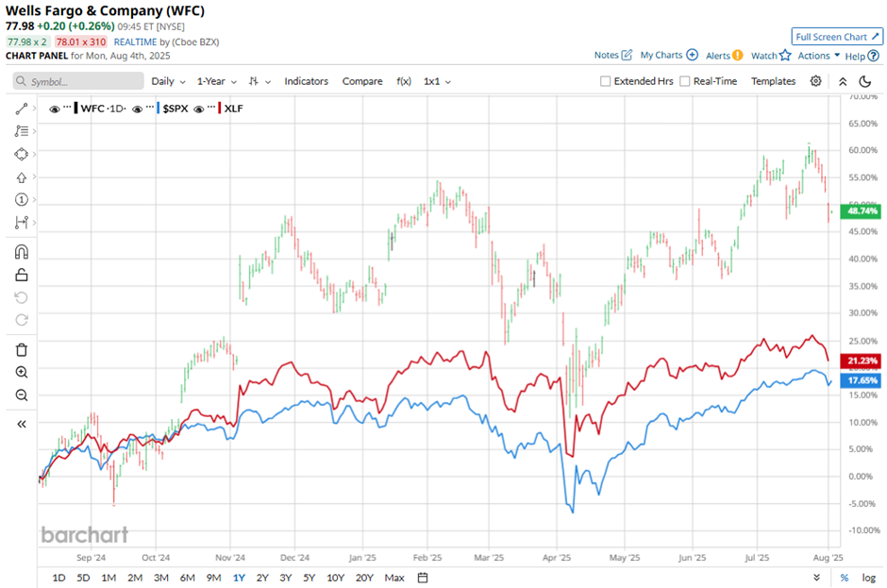Screen dimensions: 887x588
Task: Click the Notes edit icon
Action: click(627, 55)
